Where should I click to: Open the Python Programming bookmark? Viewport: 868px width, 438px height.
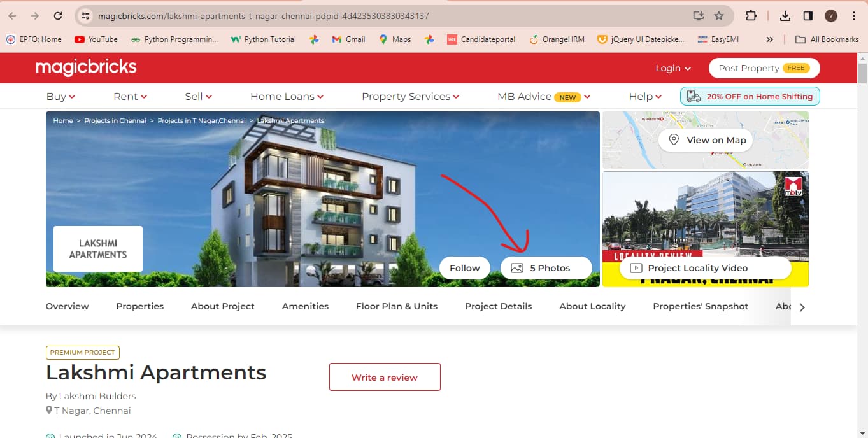[x=174, y=39]
